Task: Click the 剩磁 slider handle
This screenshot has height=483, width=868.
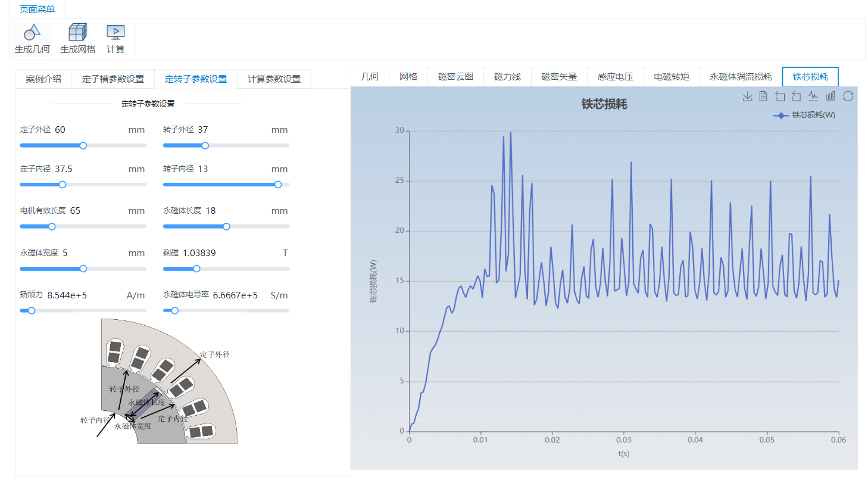Action: point(197,269)
